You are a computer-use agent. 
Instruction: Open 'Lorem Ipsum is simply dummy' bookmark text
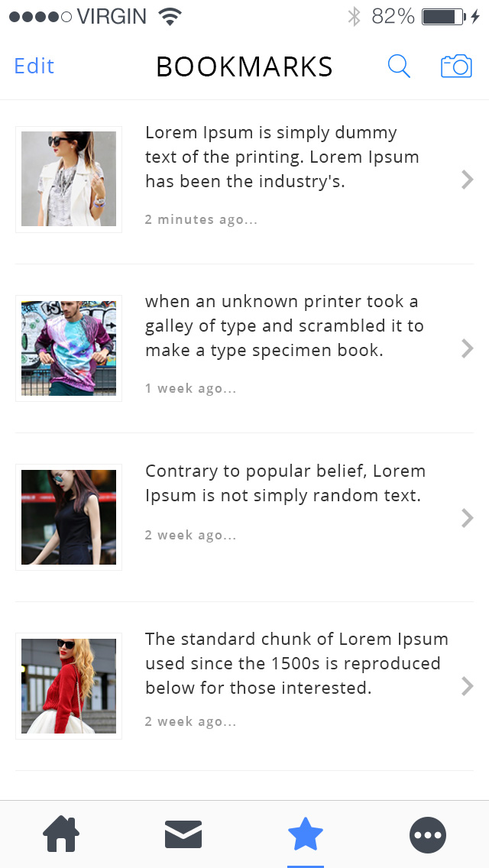pyautogui.click(x=283, y=157)
